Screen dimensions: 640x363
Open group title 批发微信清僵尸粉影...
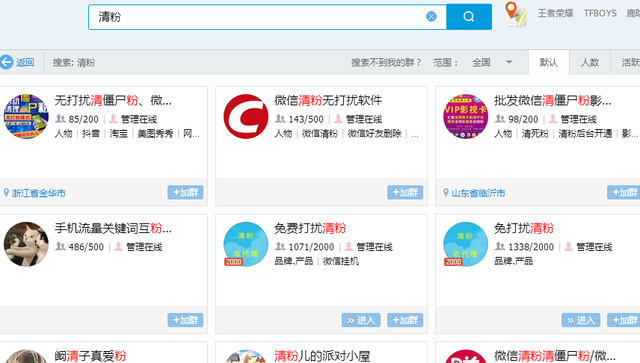553,100
